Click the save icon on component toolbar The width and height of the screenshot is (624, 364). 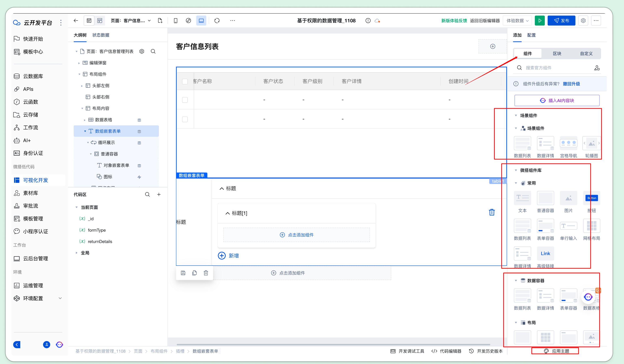click(183, 273)
